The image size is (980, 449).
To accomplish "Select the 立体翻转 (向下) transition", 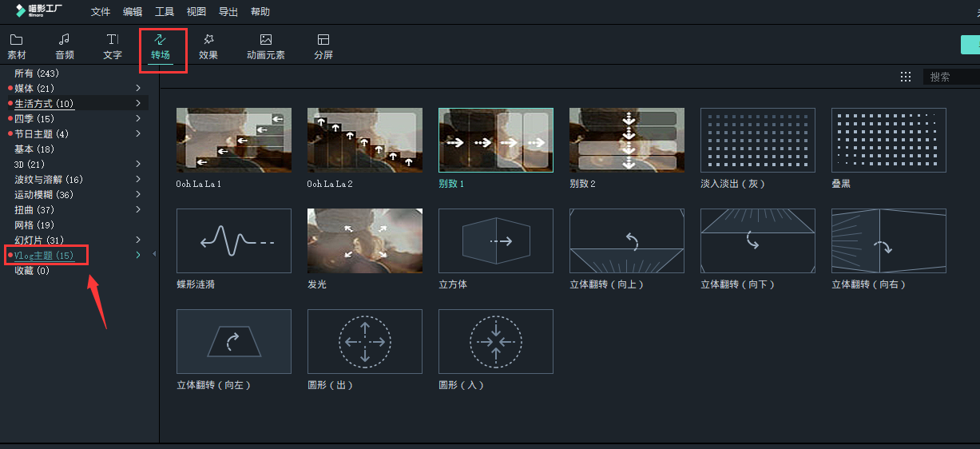I will point(758,240).
